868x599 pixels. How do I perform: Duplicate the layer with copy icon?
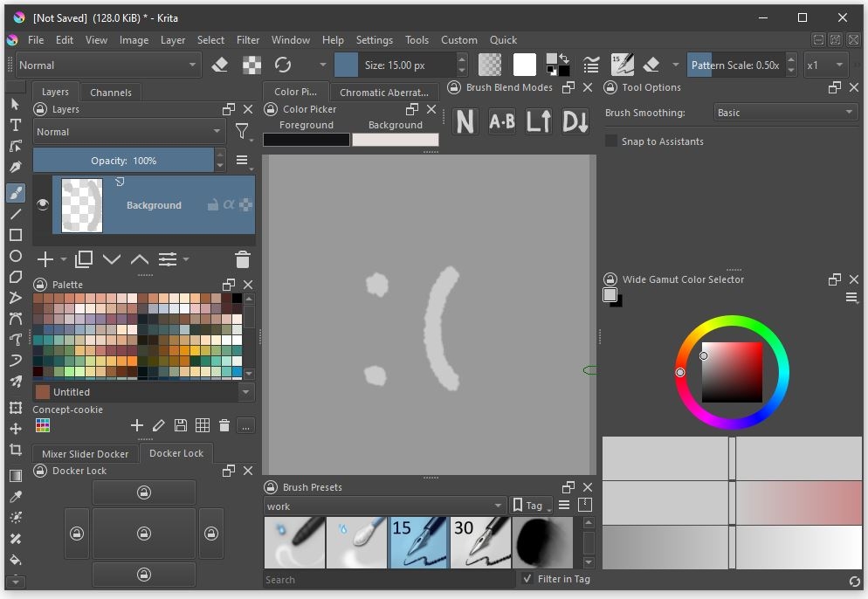tap(84, 259)
